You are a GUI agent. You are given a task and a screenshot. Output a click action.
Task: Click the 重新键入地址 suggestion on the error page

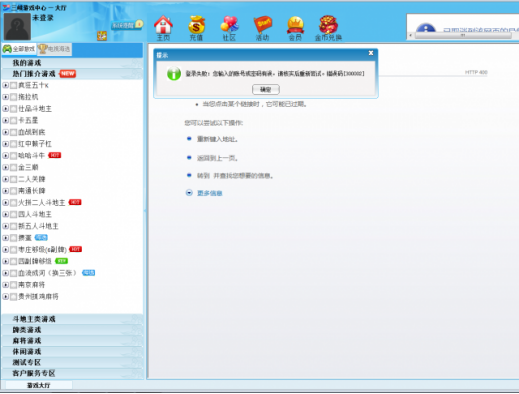pyautogui.click(x=217, y=139)
